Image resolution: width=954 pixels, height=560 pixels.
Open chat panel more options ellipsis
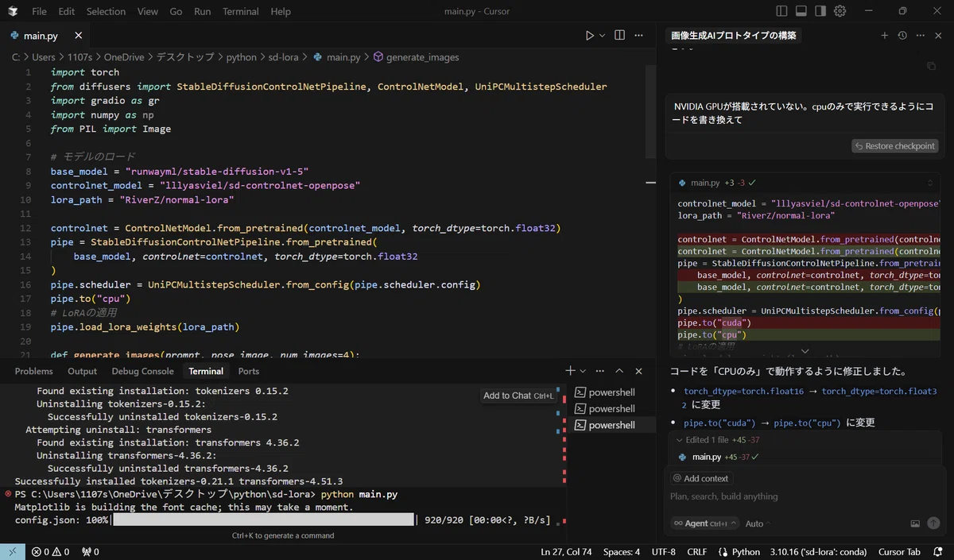click(921, 36)
